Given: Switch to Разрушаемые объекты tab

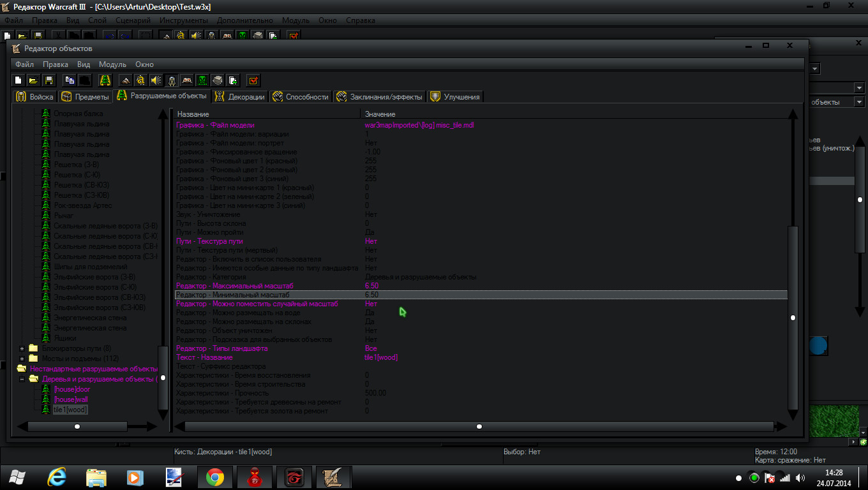Looking at the screenshot, I should (162, 96).
